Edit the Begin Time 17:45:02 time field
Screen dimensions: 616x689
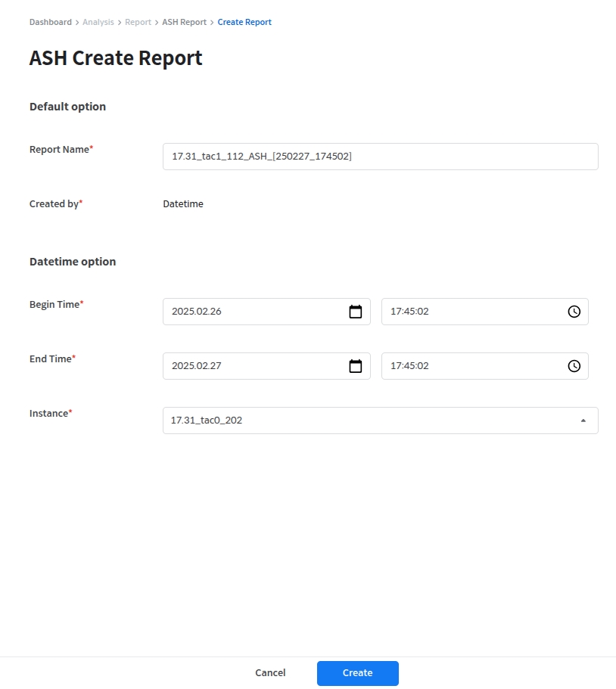point(469,312)
